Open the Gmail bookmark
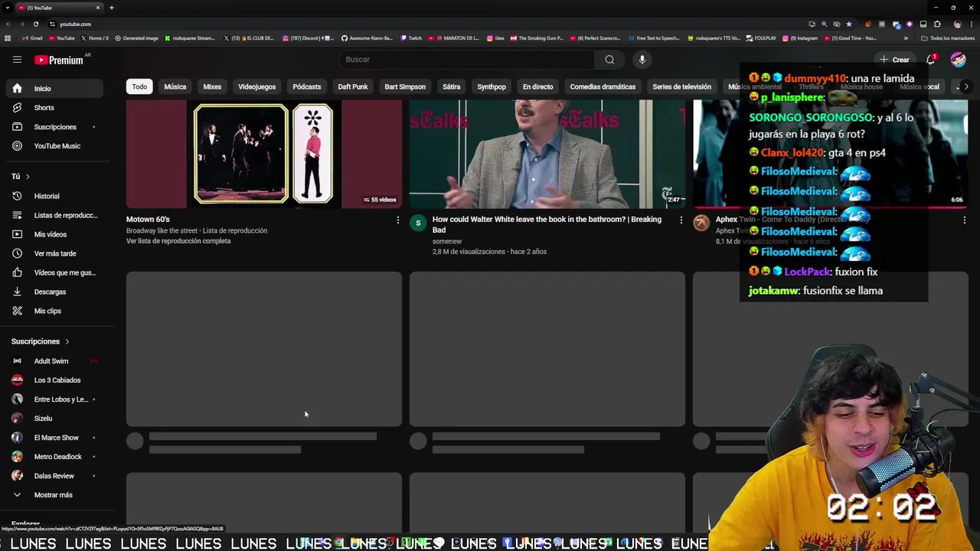980x551 pixels. click(x=32, y=38)
